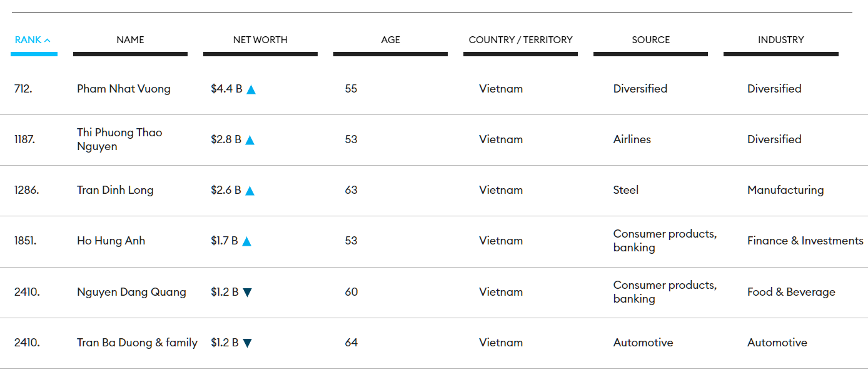Click the up arrow beside $1.7 B

[247, 241]
